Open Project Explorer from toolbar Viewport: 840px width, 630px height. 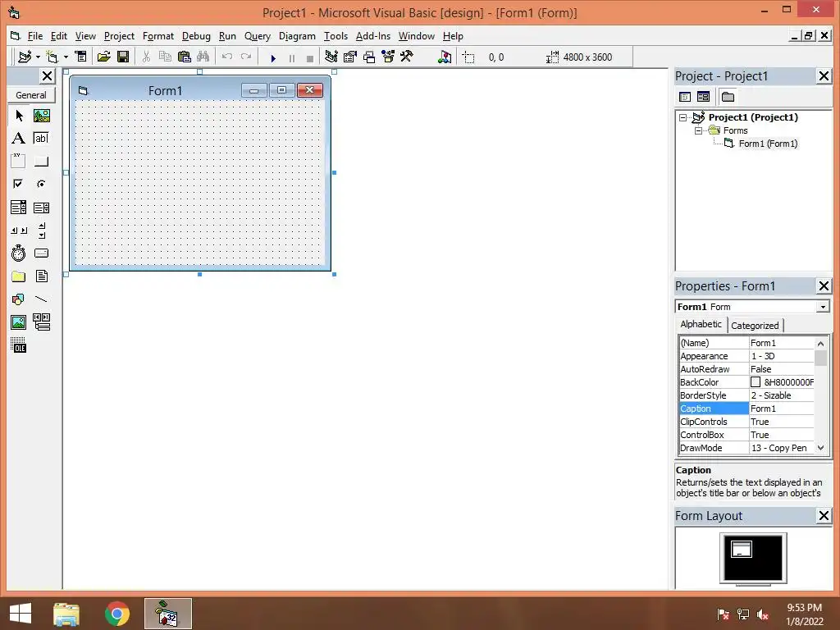[x=331, y=57]
